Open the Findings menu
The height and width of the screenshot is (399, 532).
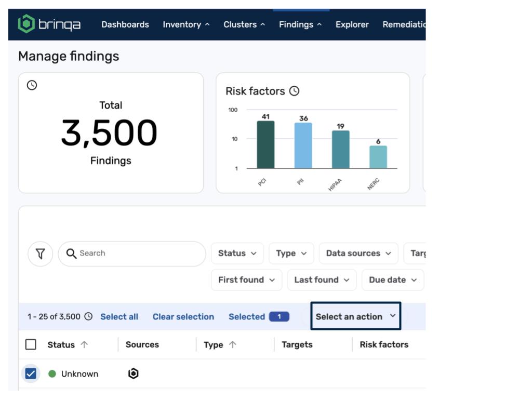300,24
